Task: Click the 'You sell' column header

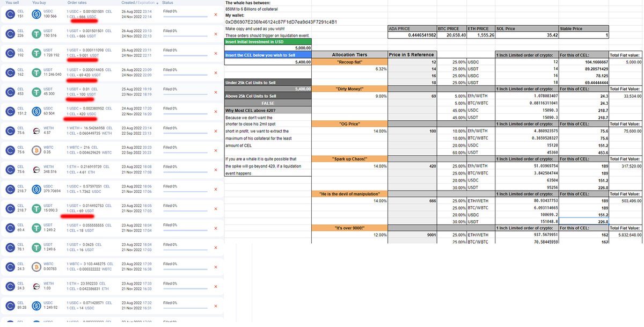Action: point(12,3)
